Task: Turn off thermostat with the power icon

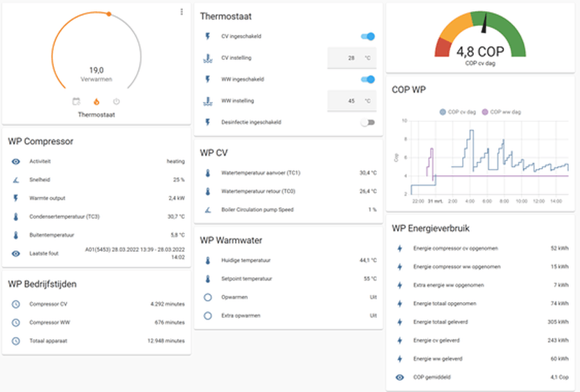Action: pyautogui.click(x=117, y=101)
